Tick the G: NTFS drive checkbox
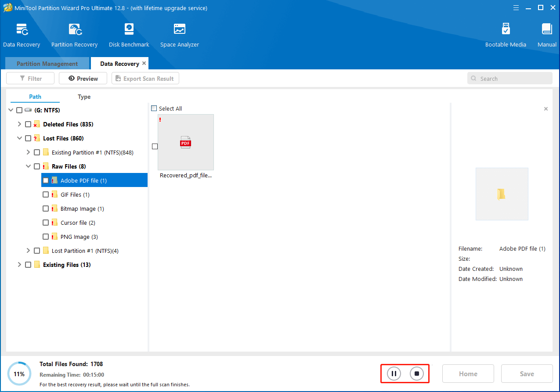This screenshot has width=560, height=392. [19, 110]
